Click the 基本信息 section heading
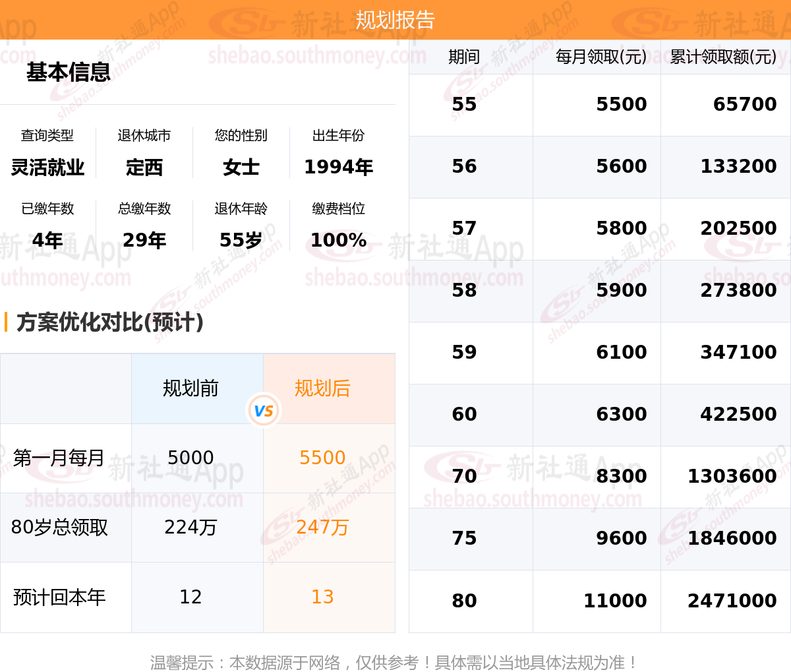The height and width of the screenshot is (672, 791). (x=69, y=72)
